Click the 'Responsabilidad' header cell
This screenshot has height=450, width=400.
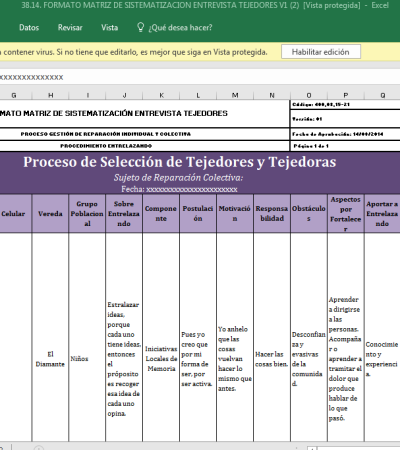click(x=272, y=214)
